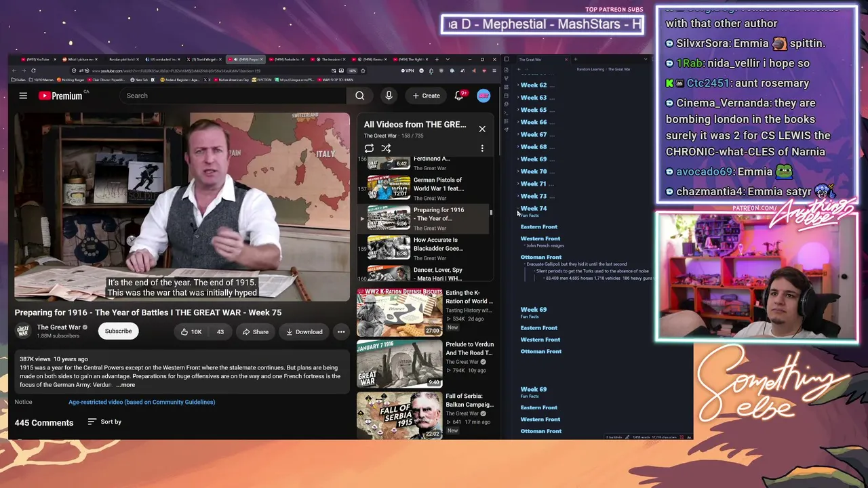Click the John French resigns bullet text
The height and width of the screenshot is (488, 868).
pos(545,245)
